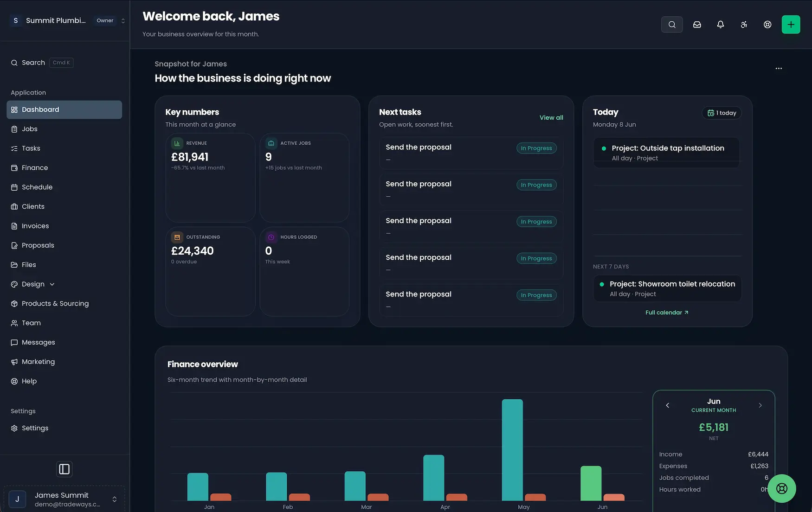Open Showroom toilet relocation project event

pyautogui.click(x=667, y=288)
